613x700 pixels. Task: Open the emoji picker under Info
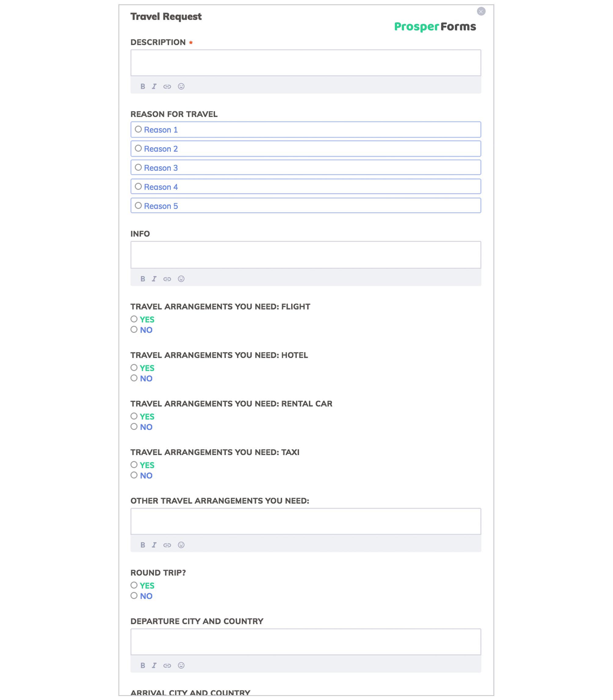[181, 279]
